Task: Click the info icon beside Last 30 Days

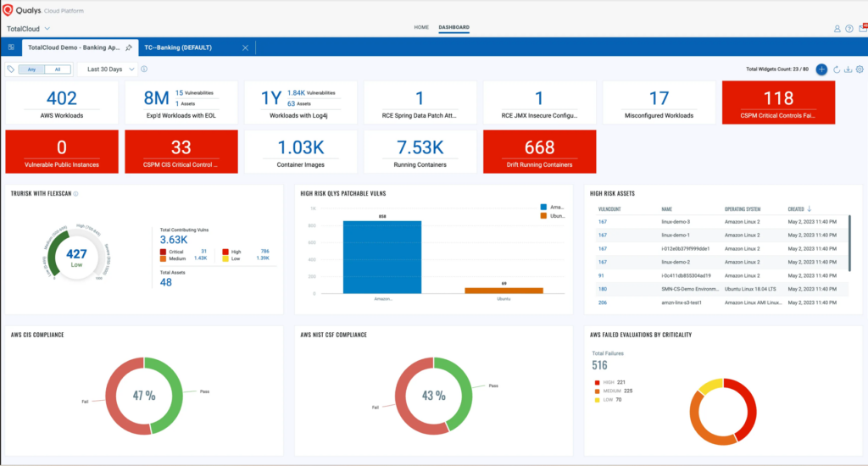Action: 144,69
